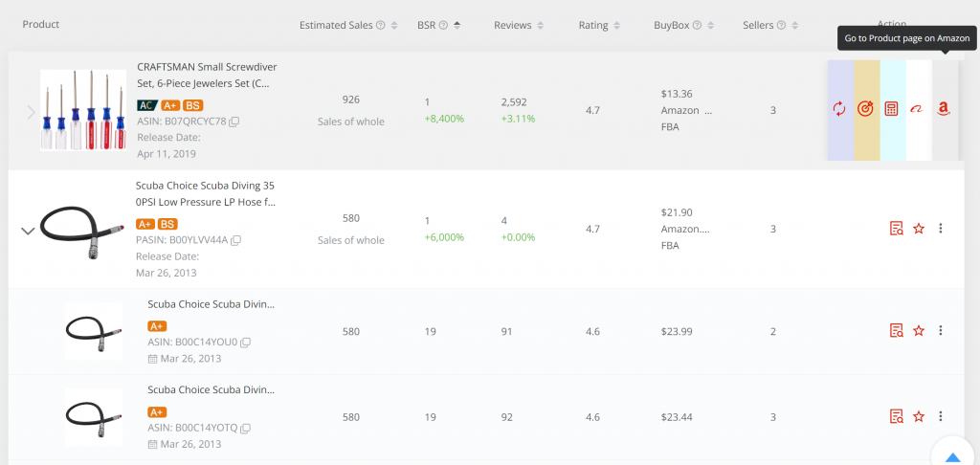Click the Sellers column header text

pos(759,26)
